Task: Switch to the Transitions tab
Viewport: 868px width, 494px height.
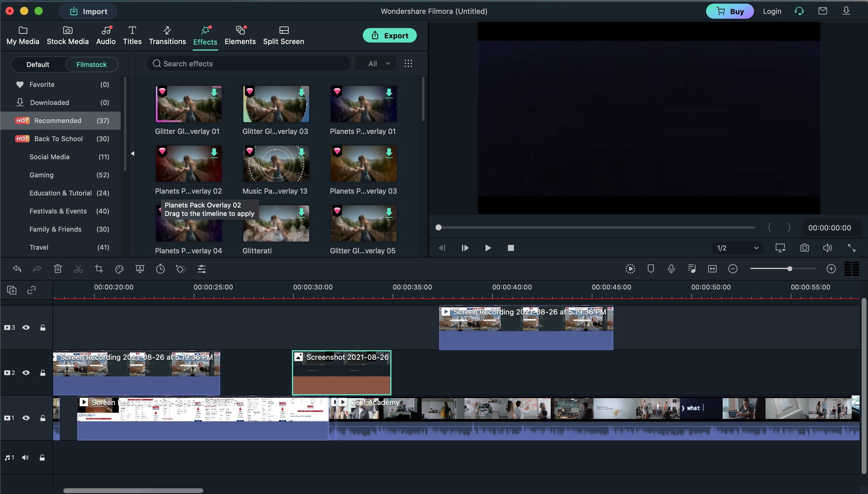Action: pyautogui.click(x=167, y=35)
